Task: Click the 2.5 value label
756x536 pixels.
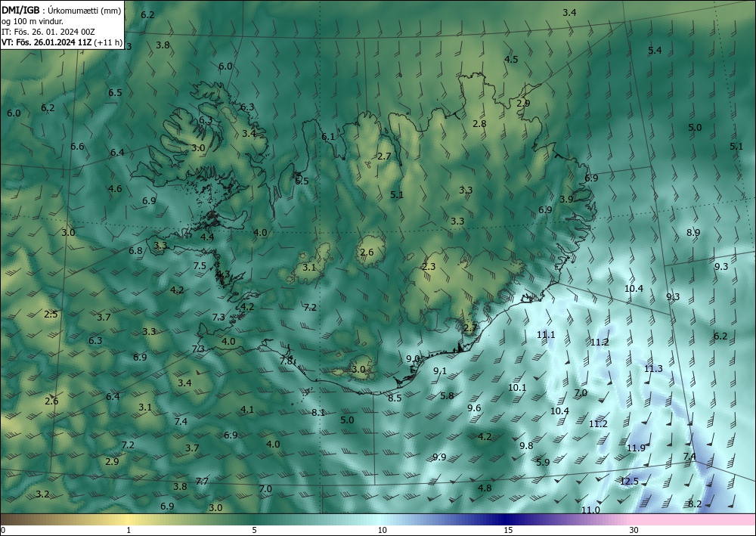Action: pyautogui.click(x=51, y=314)
